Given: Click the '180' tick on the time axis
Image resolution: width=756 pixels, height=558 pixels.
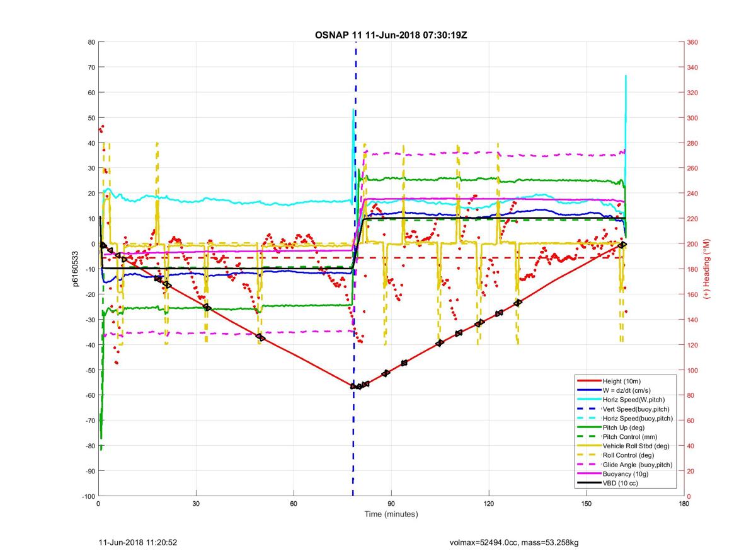Looking at the screenshot, I should point(684,504).
